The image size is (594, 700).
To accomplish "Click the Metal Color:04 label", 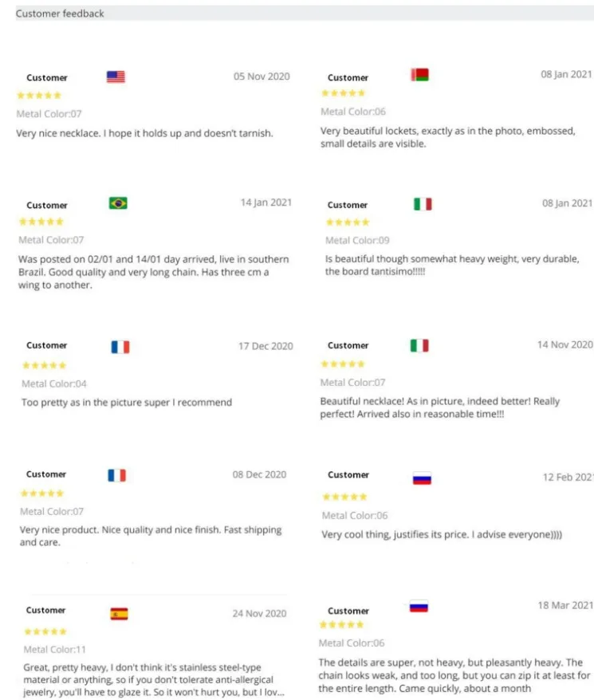I will tap(54, 383).
